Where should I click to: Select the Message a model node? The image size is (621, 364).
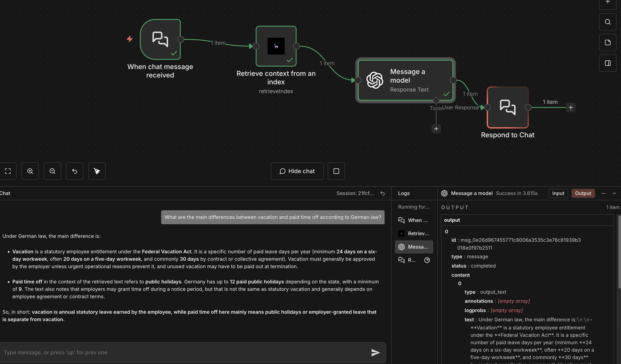coord(405,80)
